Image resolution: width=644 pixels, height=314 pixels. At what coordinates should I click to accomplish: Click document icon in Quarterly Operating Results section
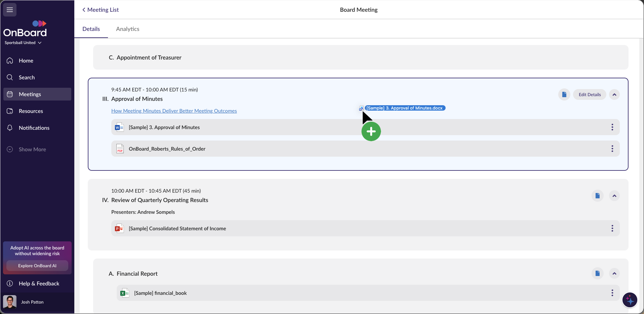[x=597, y=196]
